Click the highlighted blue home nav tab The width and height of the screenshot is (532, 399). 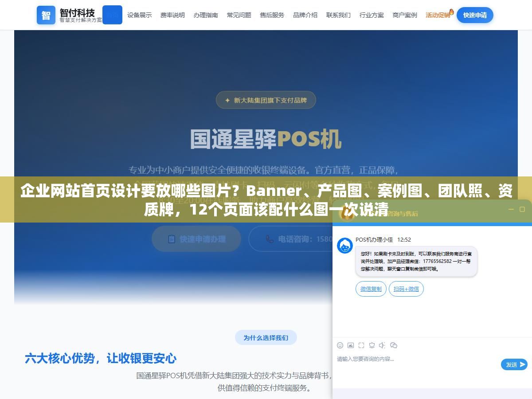point(112,15)
